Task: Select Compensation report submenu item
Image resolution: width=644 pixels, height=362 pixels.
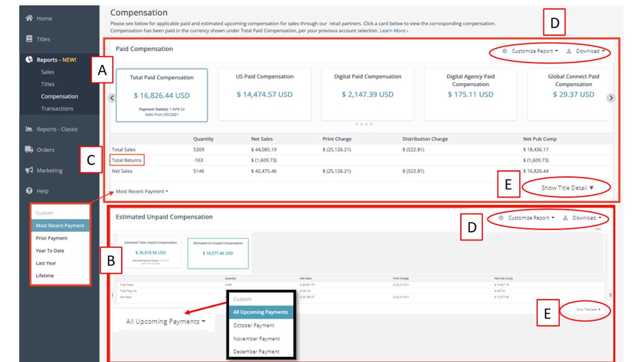Action: click(59, 96)
